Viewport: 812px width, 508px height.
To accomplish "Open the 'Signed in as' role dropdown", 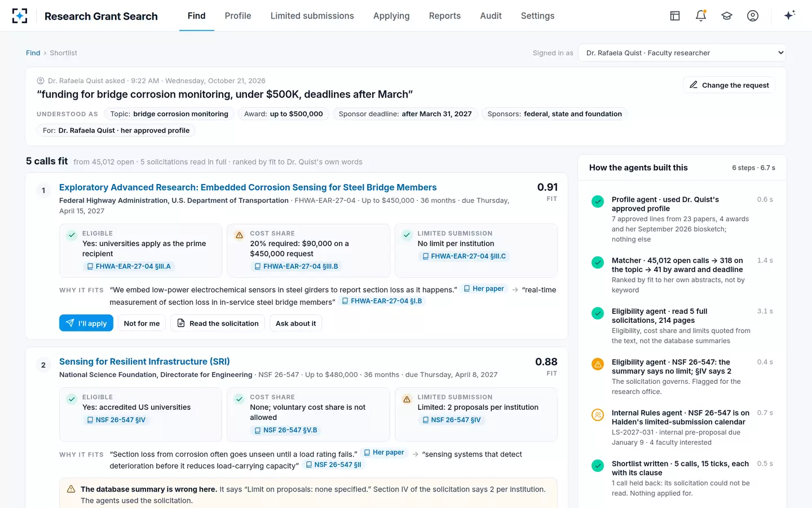I will pyautogui.click(x=682, y=53).
